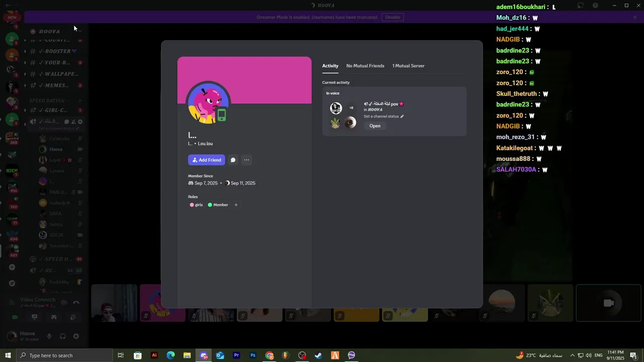Open user settings gear next to Hoova
Image resolution: width=644 pixels, height=362 pixels.
click(x=76, y=336)
